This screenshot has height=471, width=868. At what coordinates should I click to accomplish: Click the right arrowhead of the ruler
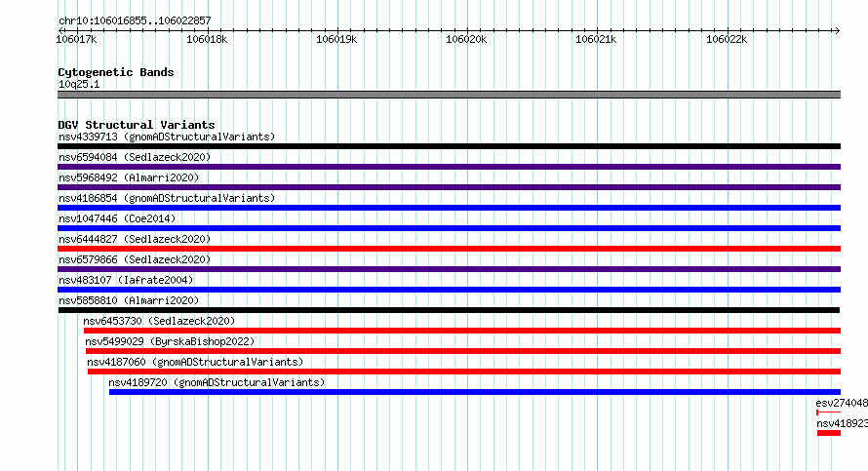point(837,30)
